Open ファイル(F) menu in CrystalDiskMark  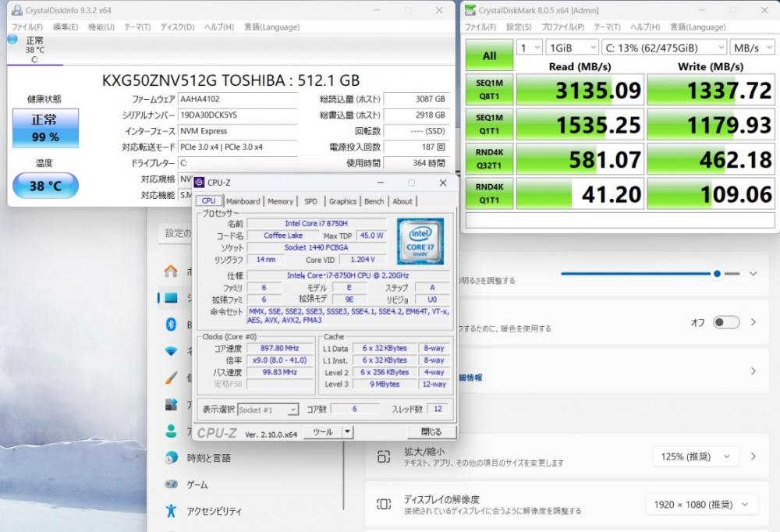480,27
